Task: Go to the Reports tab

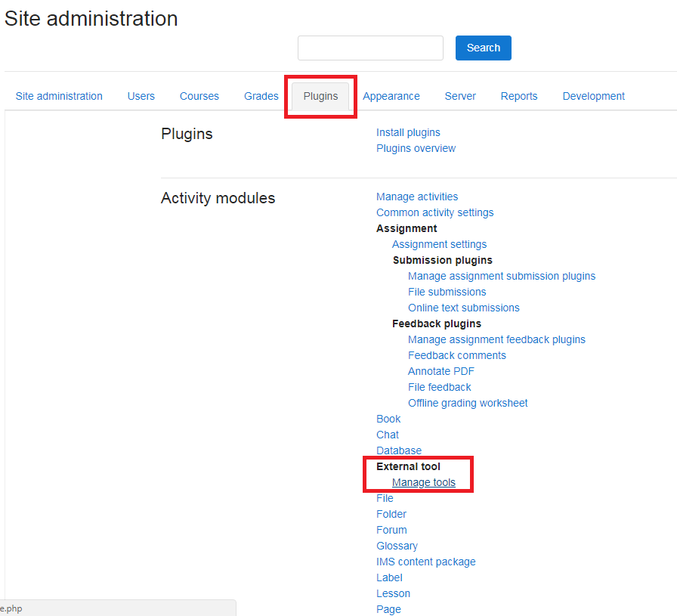Action: point(519,96)
